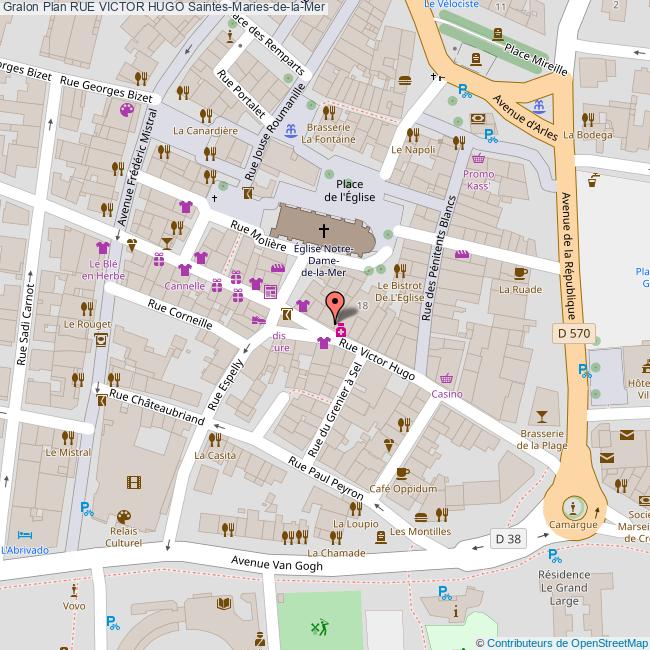Click the fountain icon near Brasserie La Fontaine
650x650 pixels.
point(290,131)
